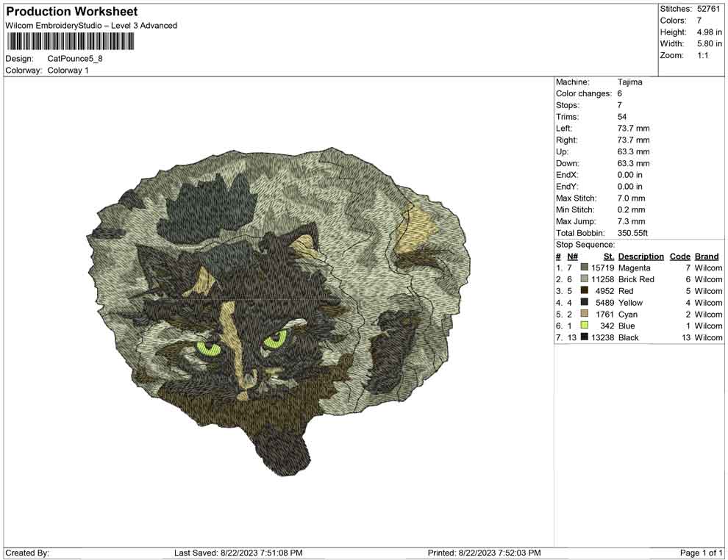728x560 pixels.
Task: Pick the Red stop color swatch
Action: tap(585, 291)
